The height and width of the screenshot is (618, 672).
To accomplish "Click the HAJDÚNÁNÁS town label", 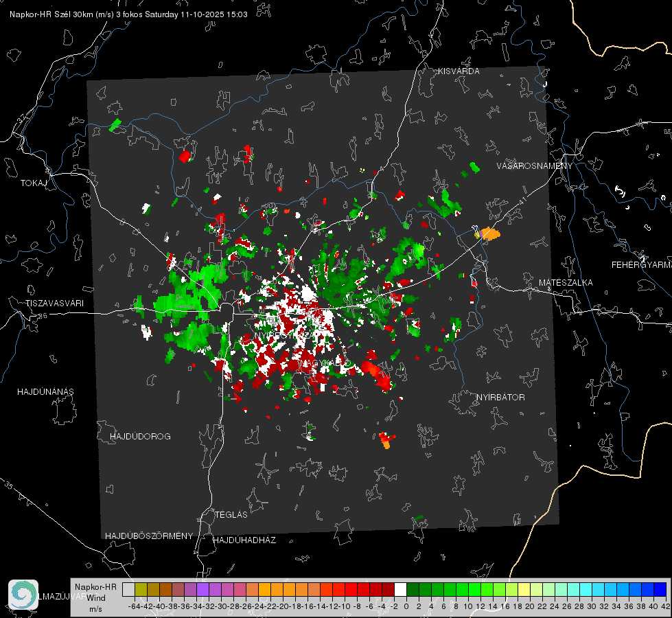I will tap(45, 392).
